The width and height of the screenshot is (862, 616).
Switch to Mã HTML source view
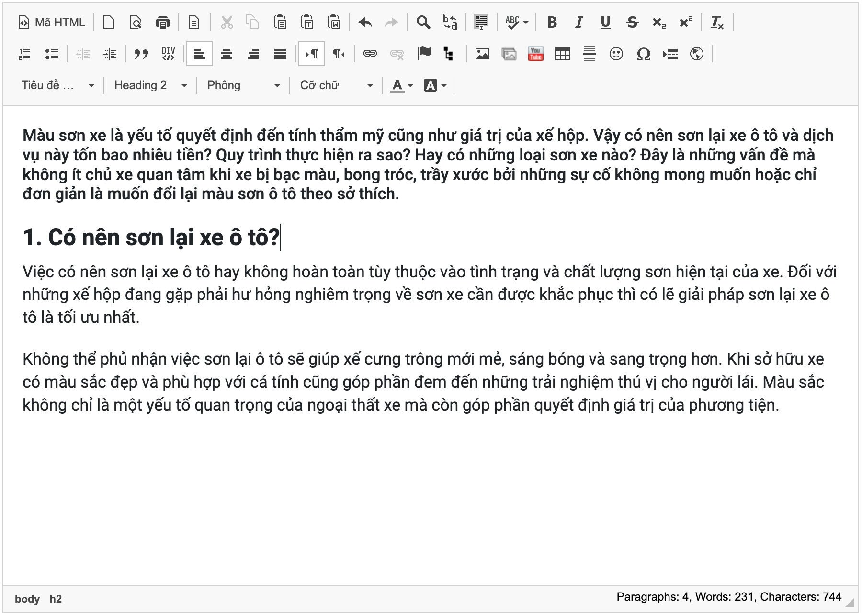(x=52, y=23)
